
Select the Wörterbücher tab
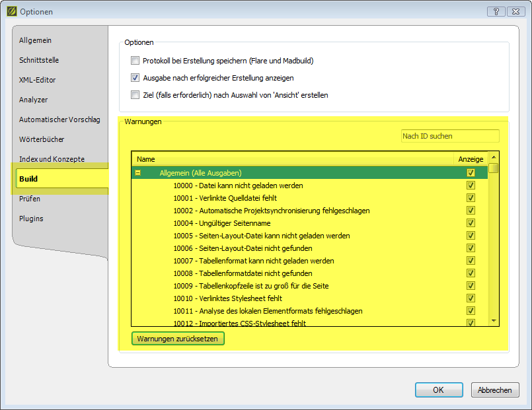click(x=42, y=140)
